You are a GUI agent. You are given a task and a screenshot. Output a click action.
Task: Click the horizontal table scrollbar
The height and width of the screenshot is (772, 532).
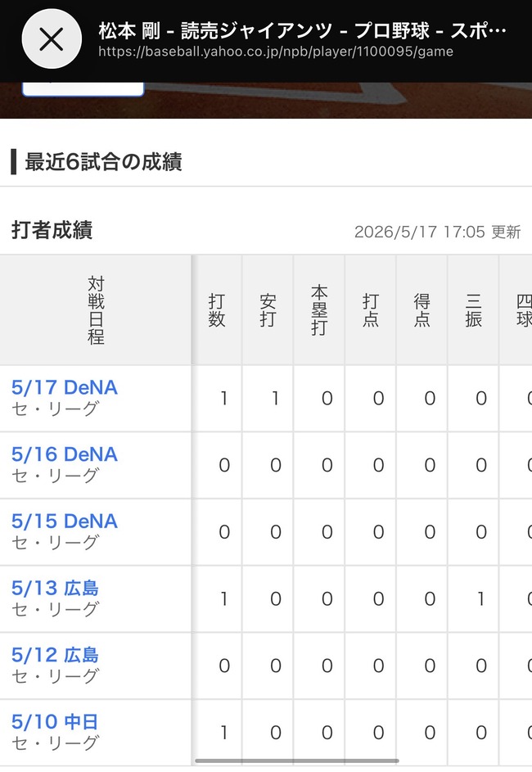coord(297,761)
